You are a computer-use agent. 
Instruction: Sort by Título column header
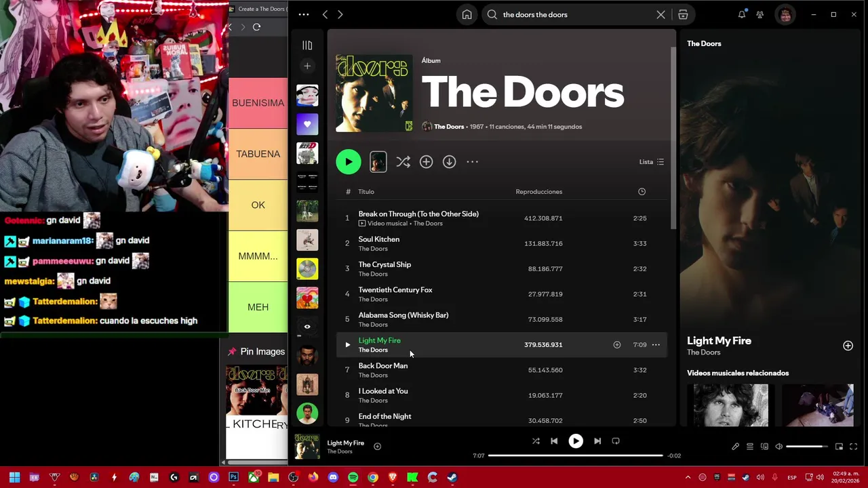(366, 192)
